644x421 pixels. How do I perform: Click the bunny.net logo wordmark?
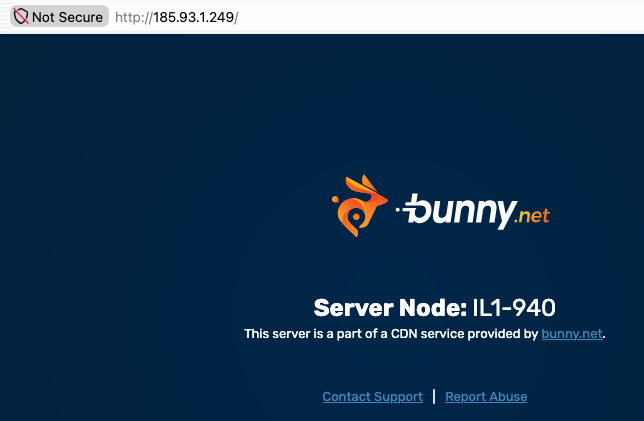click(x=473, y=212)
